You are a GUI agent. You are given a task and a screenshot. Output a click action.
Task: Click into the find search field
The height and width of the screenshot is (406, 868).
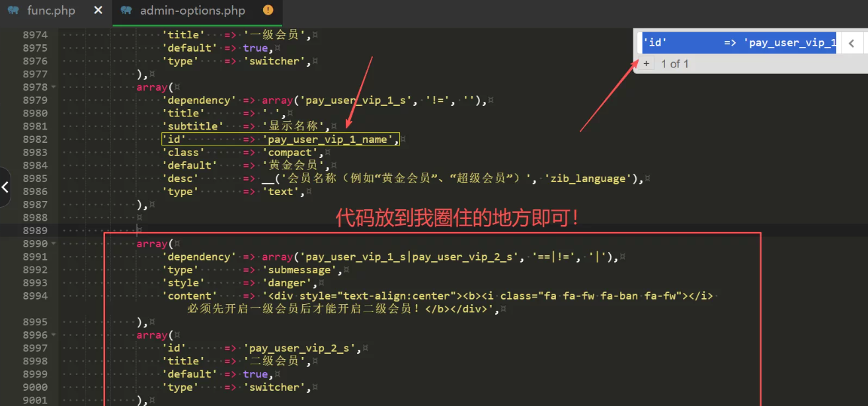[740, 42]
